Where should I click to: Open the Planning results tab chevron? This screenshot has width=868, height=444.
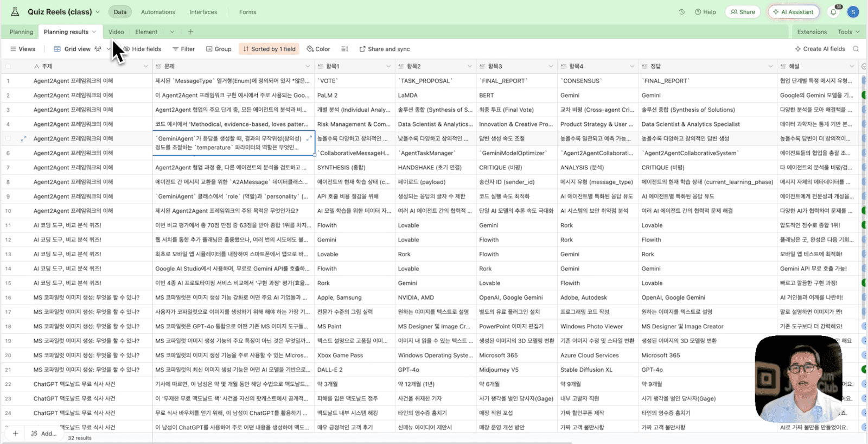coord(94,31)
